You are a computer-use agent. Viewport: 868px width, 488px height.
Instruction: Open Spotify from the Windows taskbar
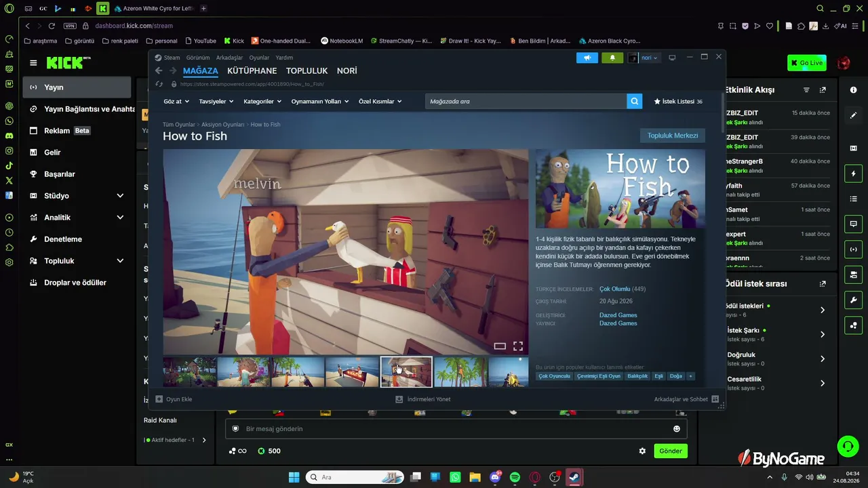(x=515, y=477)
